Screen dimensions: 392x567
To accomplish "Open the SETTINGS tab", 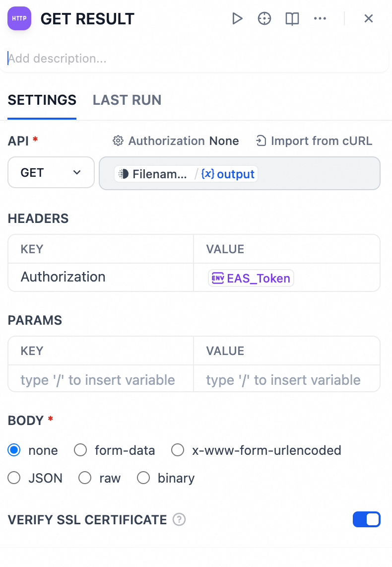I will pyautogui.click(x=42, y=100).
